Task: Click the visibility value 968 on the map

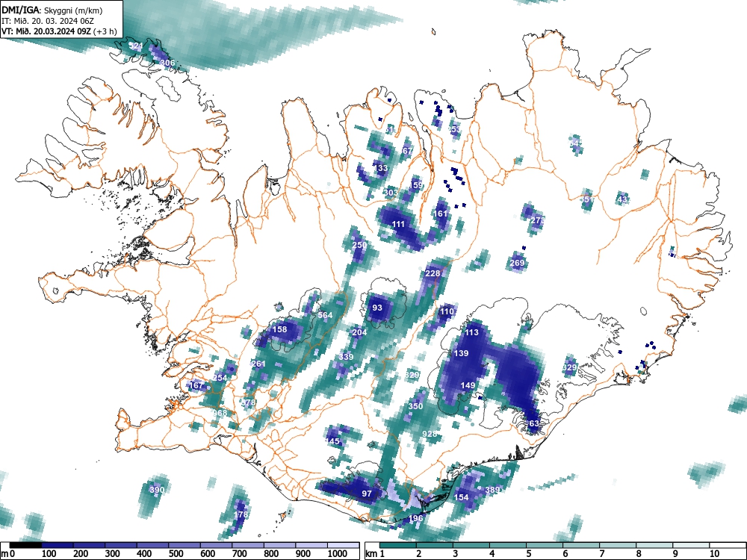Action: tap(220, 413)
